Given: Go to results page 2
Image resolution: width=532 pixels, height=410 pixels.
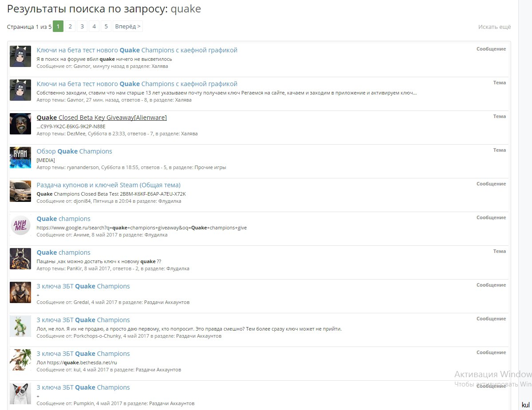Looking at the screenshot, I should [x=70, y=26].
